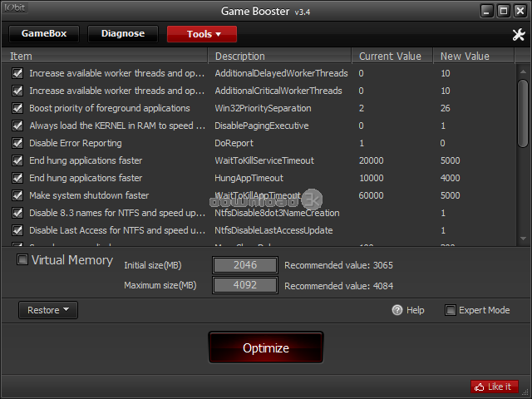Click the new value 26 cell
This screenshot has height=399, width=532.
tap(446, 108)
